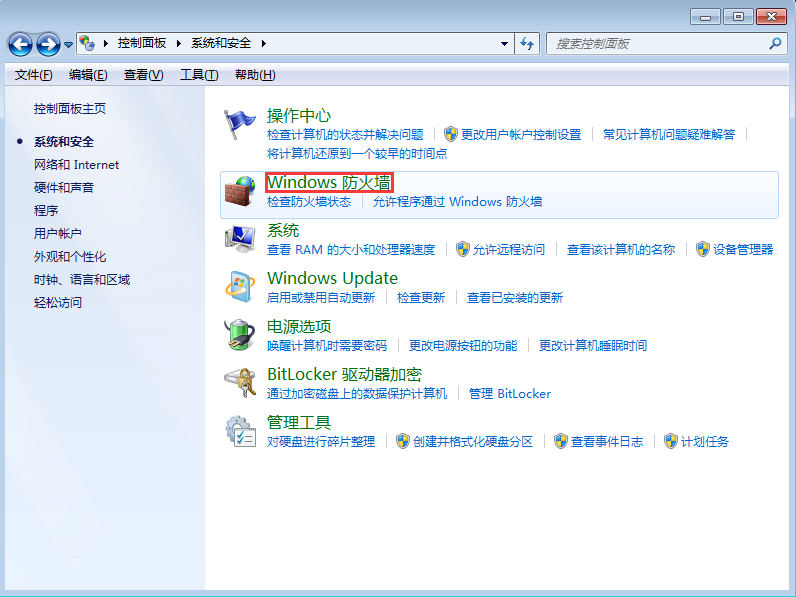Click the BitLocker drive encryption icon

pyautogui.click(x=240, y=382)
